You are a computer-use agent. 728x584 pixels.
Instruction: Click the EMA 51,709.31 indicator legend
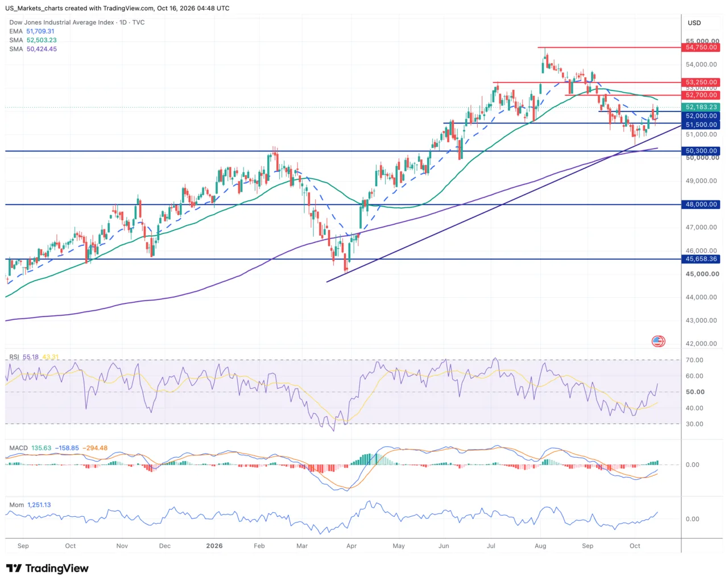pos(32,31)
